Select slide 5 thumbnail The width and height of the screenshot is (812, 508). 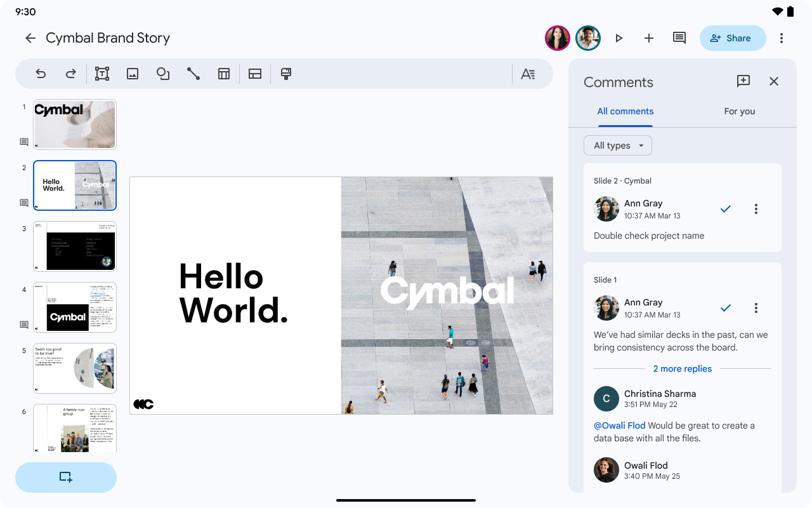point(75,368)
